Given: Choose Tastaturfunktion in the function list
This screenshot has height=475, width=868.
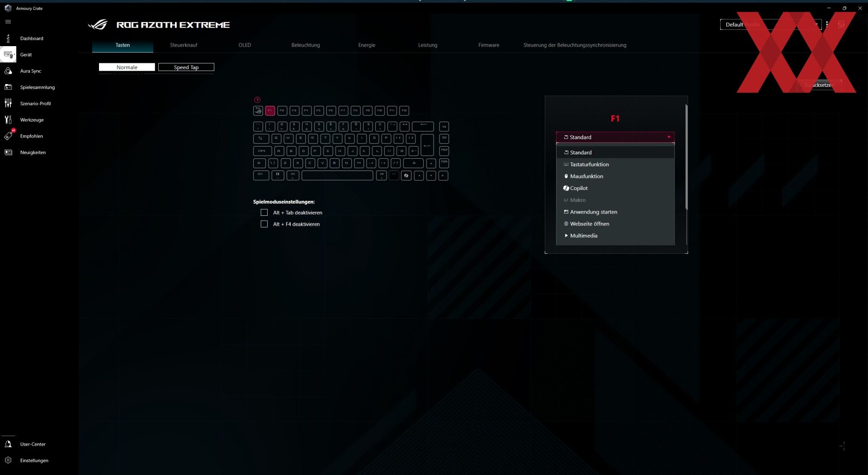Looking at the screenshot, I should pyautogui.click(x=615, y=164).
